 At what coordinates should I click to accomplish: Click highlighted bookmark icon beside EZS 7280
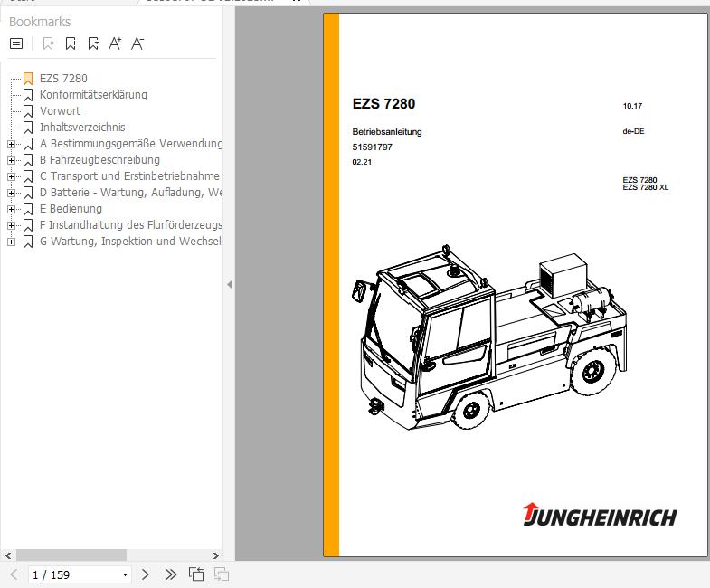click(28, 79)
